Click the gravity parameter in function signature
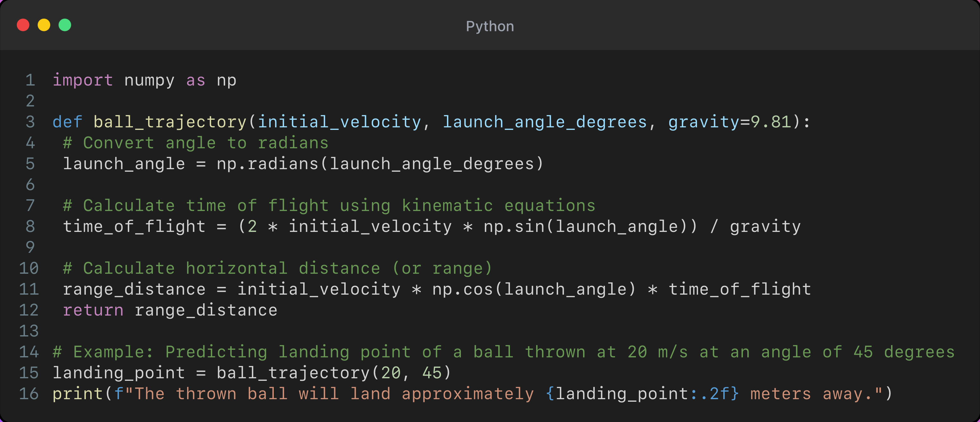 pos(703,122)
